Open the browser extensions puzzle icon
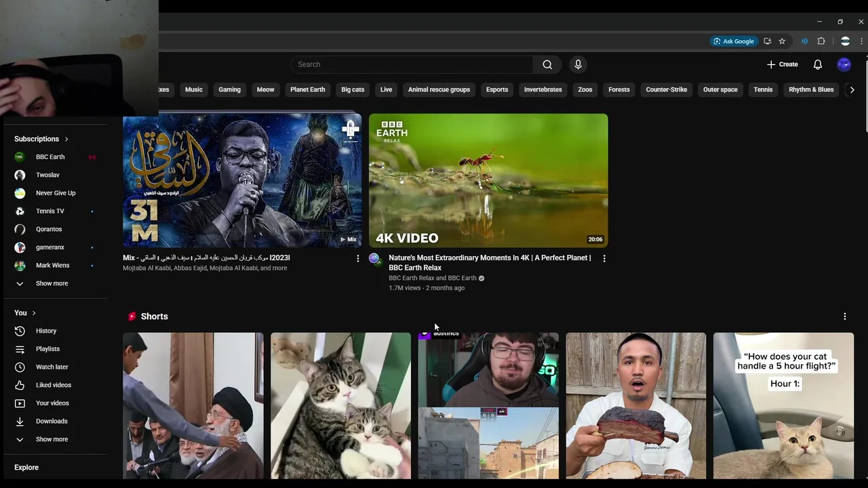 (821, 41)
